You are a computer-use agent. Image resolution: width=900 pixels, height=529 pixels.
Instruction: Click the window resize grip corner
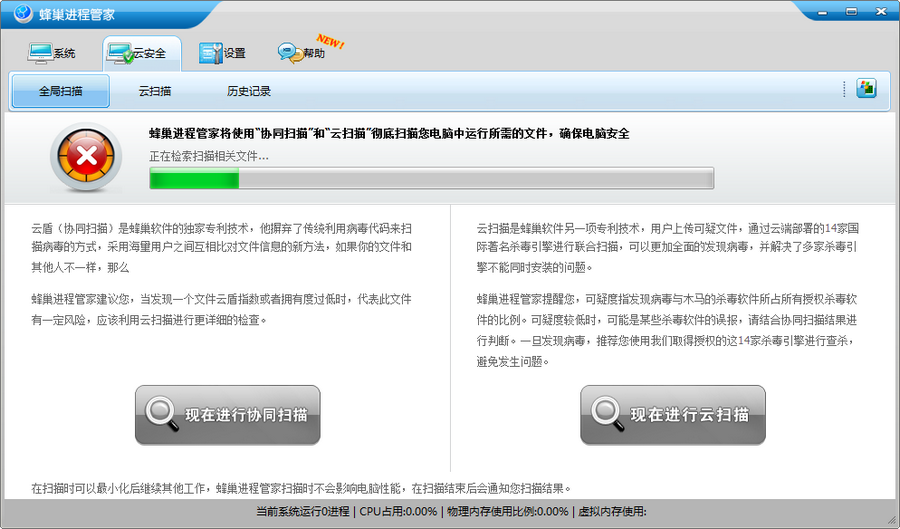pyautogui.click(x=893, y=522)
